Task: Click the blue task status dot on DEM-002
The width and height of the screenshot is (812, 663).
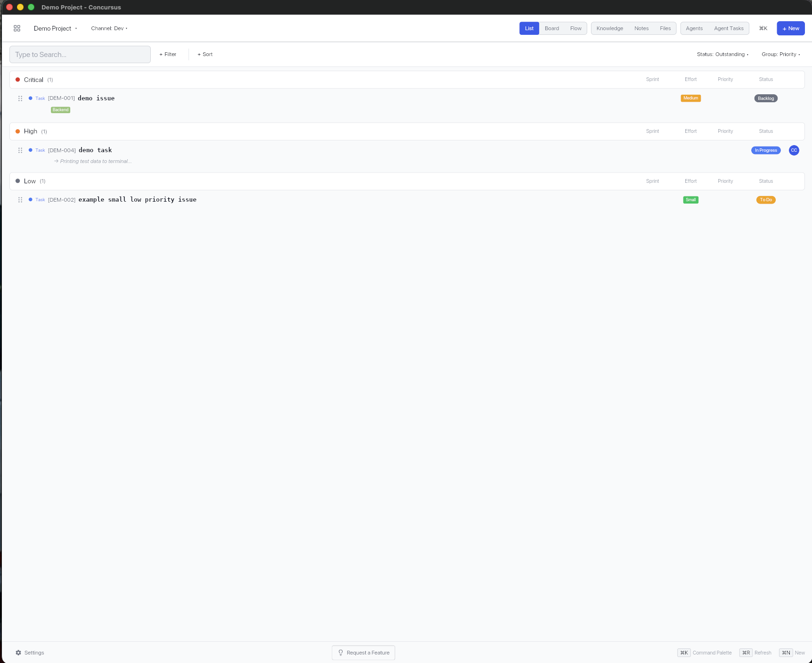Action: coord(30,199)
